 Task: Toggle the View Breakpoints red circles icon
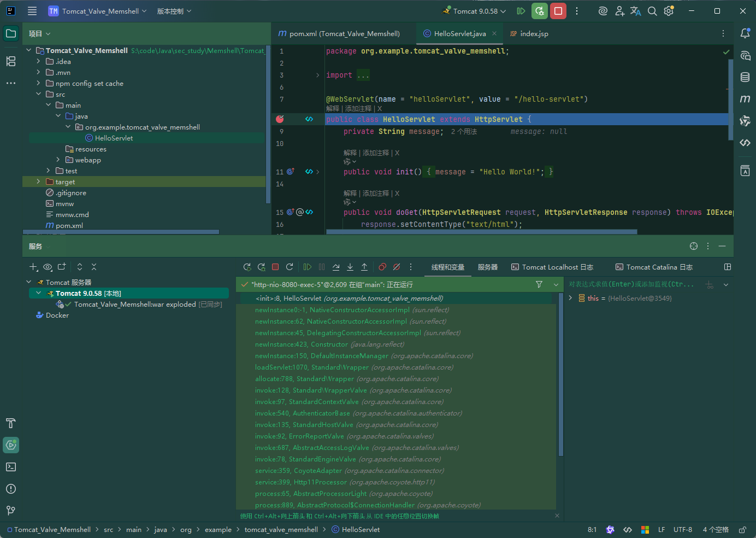382,267
